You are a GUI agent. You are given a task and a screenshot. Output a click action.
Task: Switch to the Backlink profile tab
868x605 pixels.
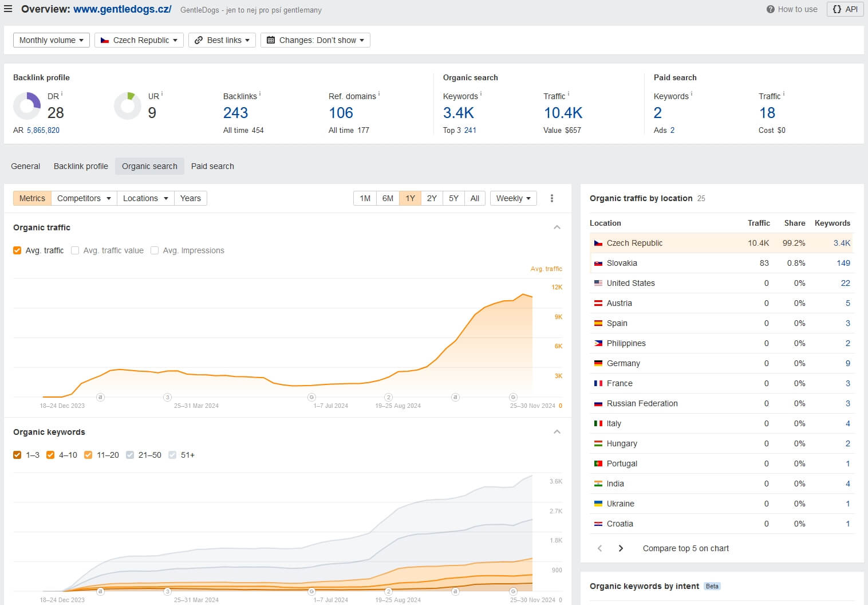(x=81, y=166)
